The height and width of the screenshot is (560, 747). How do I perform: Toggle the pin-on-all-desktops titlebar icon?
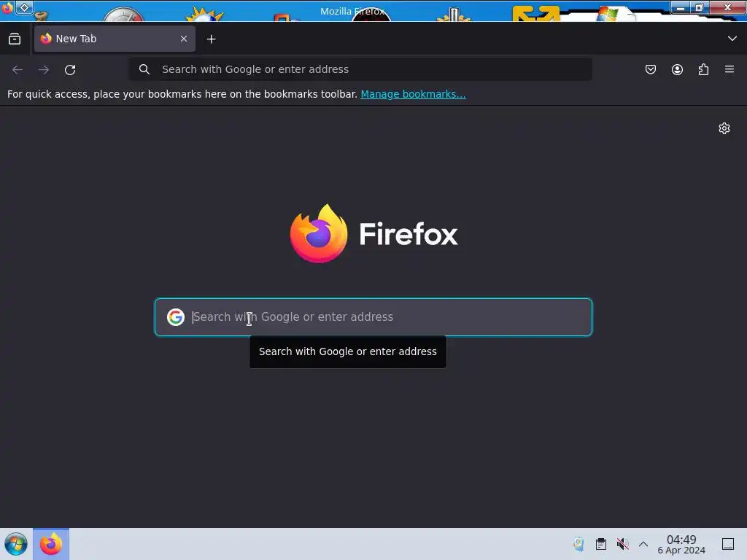24,7
